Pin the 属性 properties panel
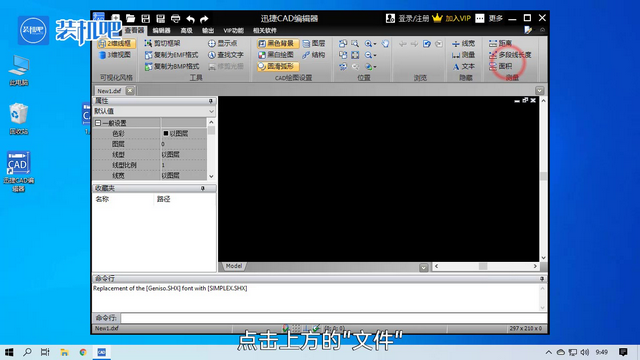The width and height of the screenshot is (640, 360). point(211,101)
